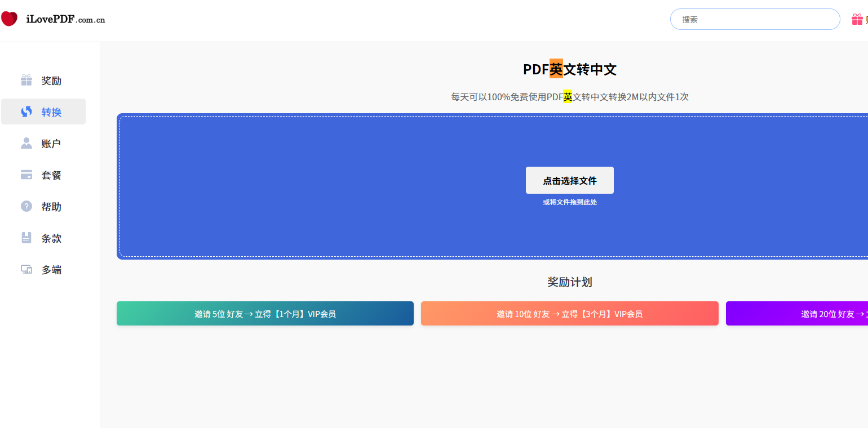The image size is (868, 428).
Task: Go to the 套餐 menu label
Action: [x=51, y=175]
